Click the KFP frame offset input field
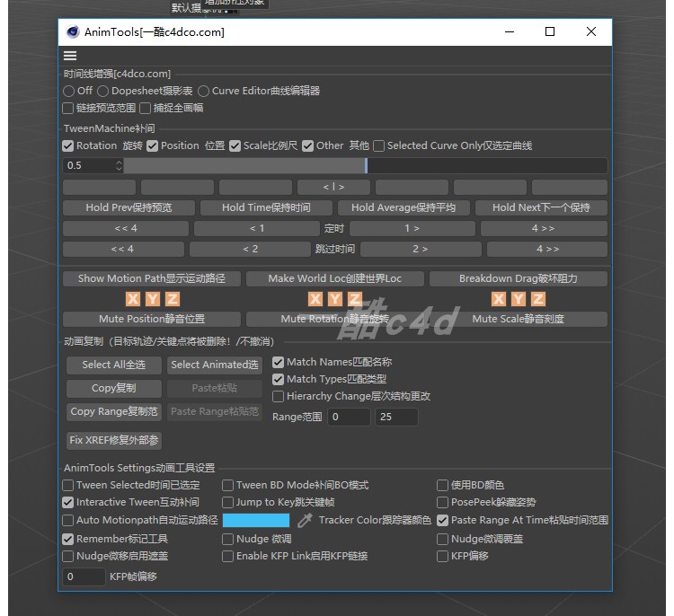Viewport: 674px width, 616px height. pos(84,576)
